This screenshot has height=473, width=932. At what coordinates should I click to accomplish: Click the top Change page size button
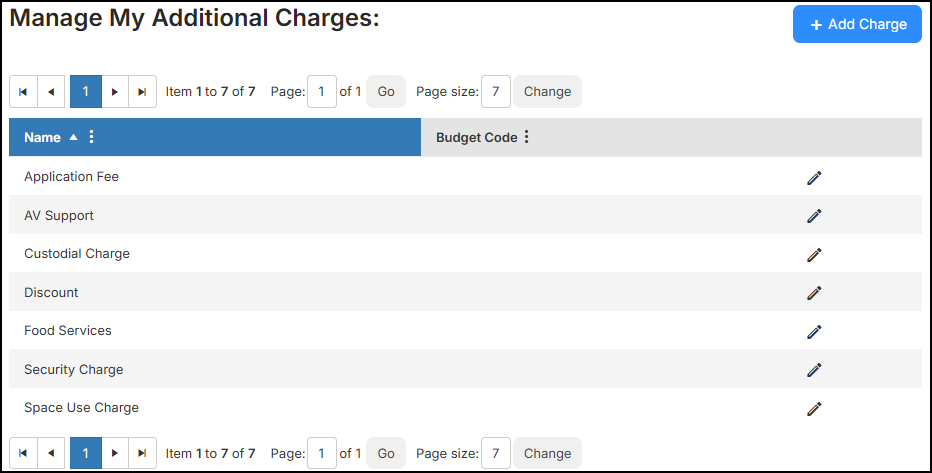(547, 92)
